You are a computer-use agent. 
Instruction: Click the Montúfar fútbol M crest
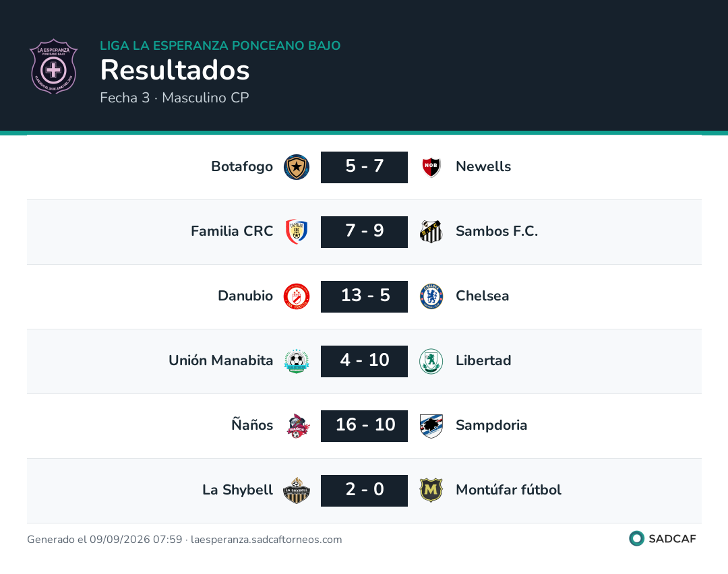tap(431, 490)
